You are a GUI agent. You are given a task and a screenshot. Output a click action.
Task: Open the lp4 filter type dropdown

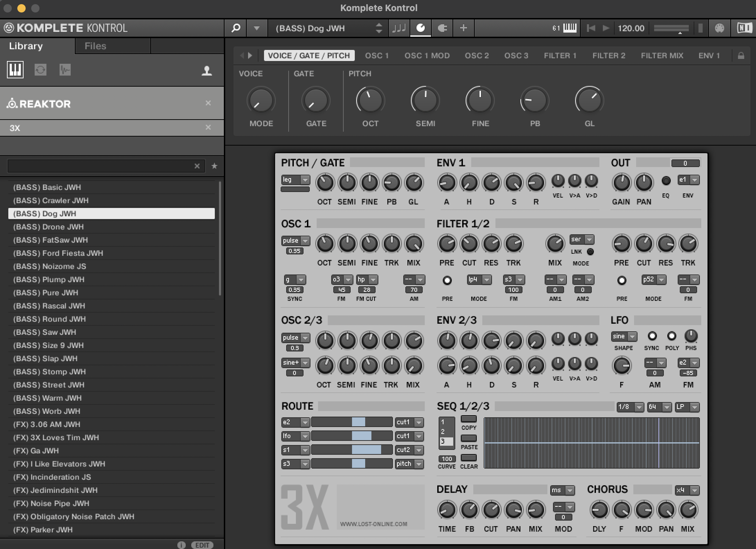(480, 279)
